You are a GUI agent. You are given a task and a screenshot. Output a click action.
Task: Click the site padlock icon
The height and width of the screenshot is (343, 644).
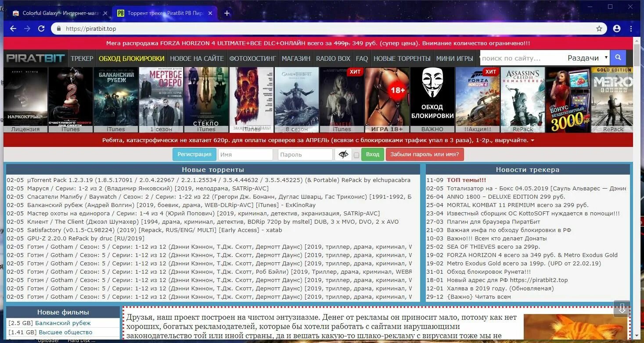point(59,29)
